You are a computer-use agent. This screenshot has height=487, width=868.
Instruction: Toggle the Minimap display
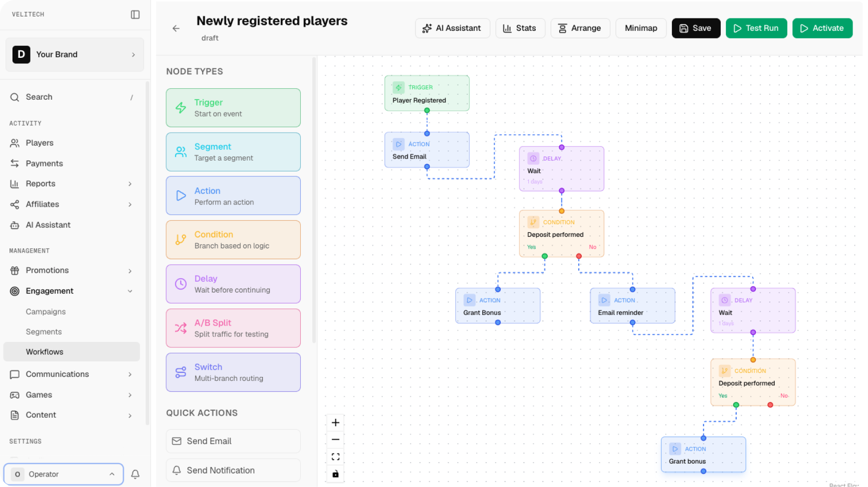[641, 28]
